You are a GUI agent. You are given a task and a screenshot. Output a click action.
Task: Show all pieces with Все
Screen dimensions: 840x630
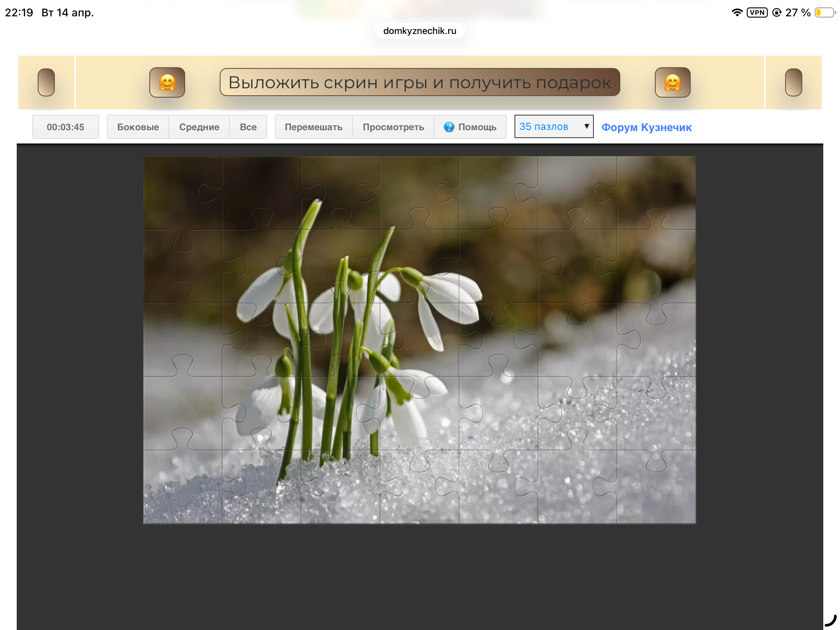coord(248,127)
